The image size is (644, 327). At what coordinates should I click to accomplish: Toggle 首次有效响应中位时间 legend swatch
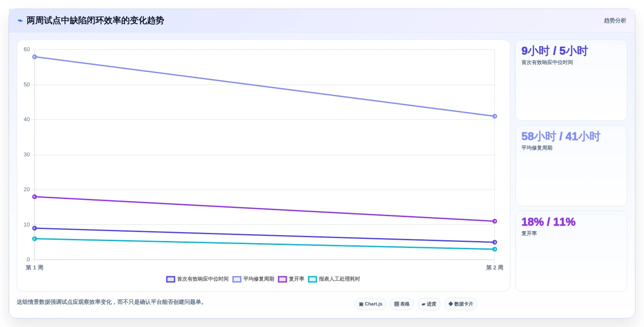pyautogui.click(x=171, y=279)
